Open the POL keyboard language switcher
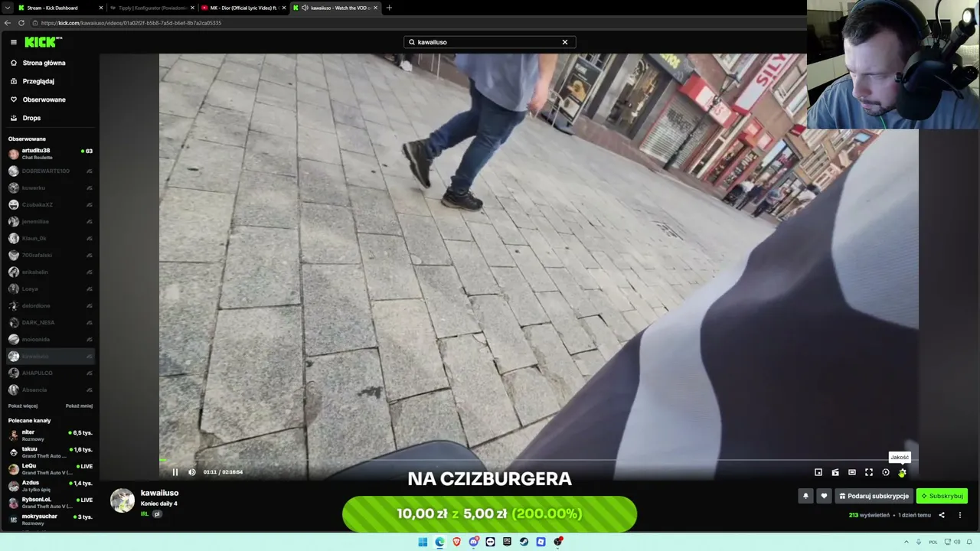 point(933,542)
